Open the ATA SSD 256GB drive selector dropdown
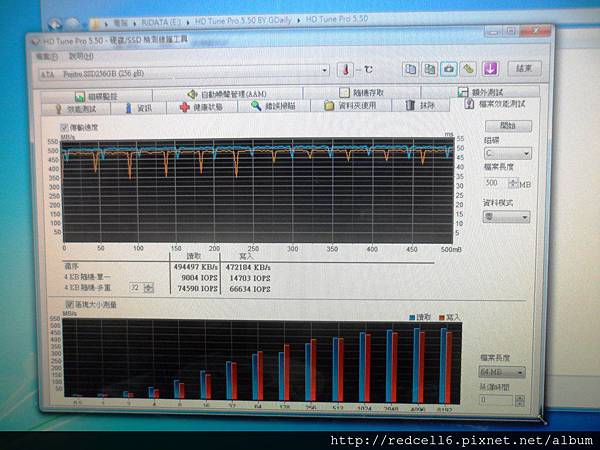 pyautogui.click(x=184, y=72)
